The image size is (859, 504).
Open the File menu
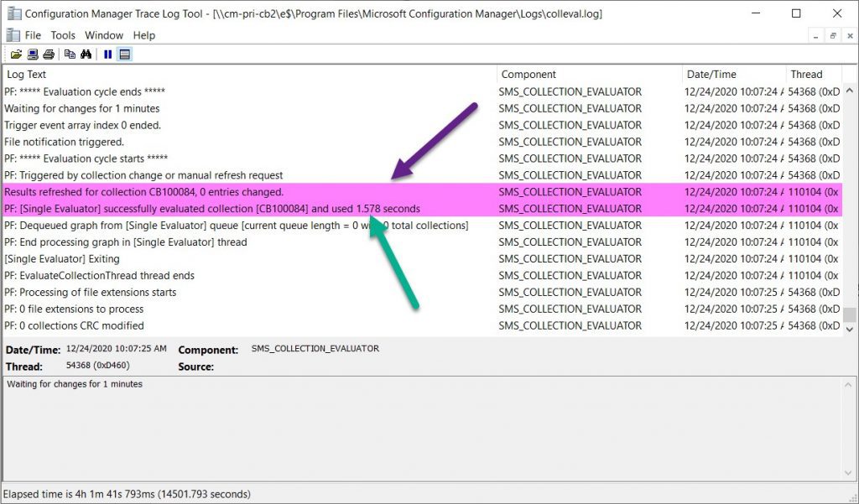click(x=32, y=35)
